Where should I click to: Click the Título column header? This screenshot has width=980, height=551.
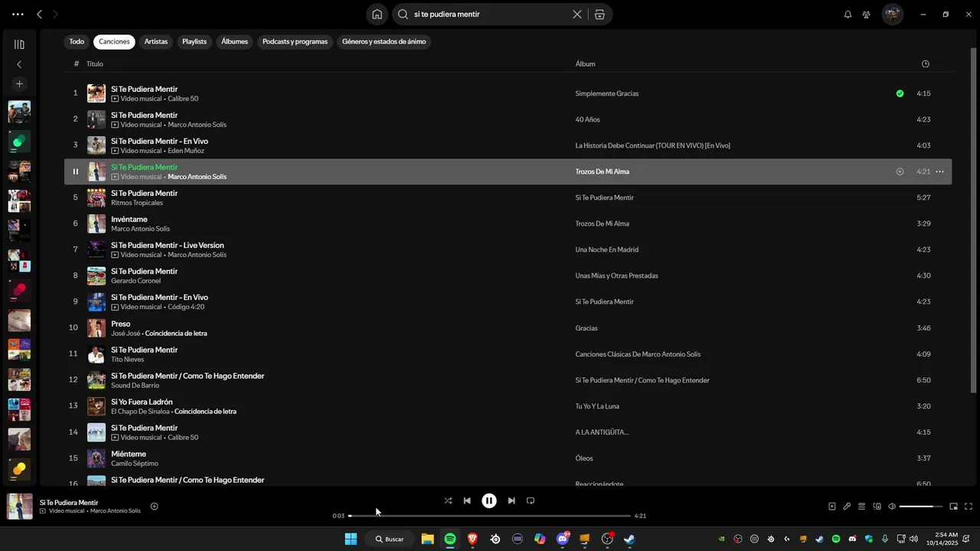coord(94,64)
